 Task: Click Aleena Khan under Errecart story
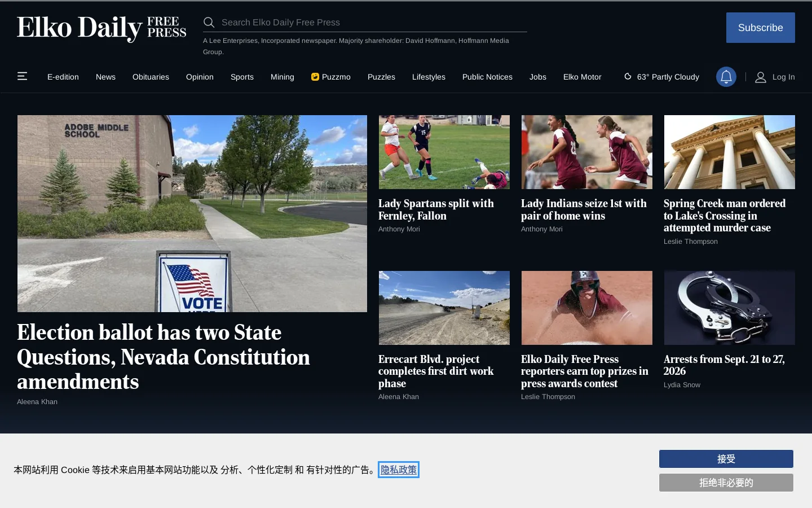coord(399,397)
